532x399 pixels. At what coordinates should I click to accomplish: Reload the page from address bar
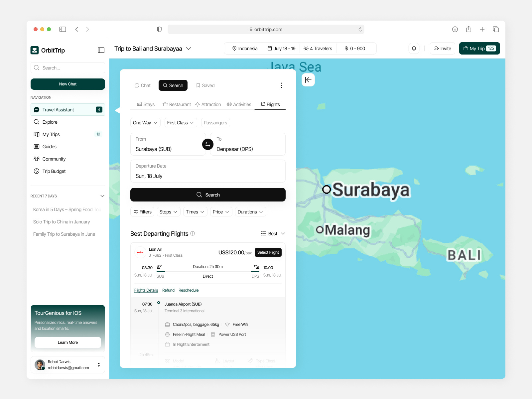click(x=360, y=29)
